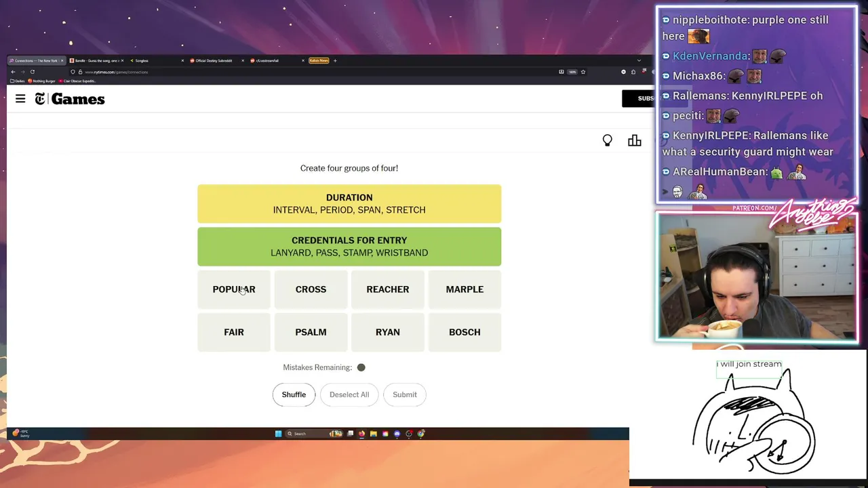Select the BOSCH tile
868x488 pixels.
(465, 332)
